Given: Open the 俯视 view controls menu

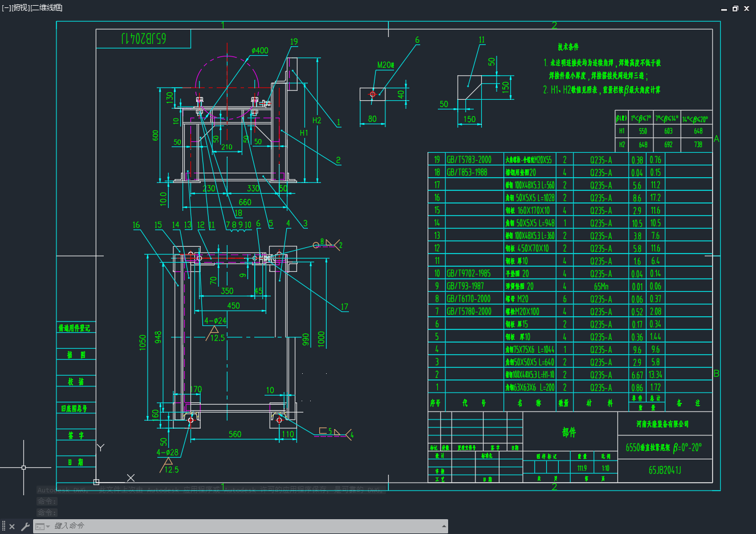Looking at the screenshot, I should point(20,7).
